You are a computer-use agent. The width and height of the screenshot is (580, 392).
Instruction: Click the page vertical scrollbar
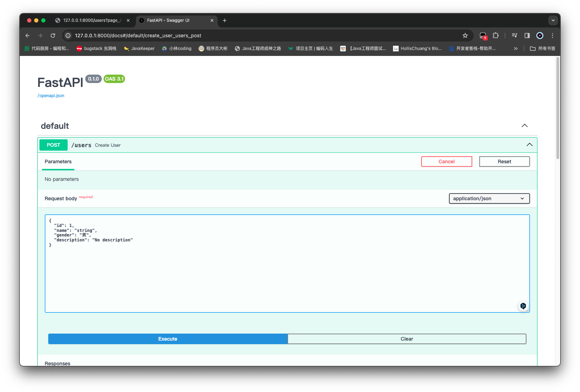[x=558, y=108]
